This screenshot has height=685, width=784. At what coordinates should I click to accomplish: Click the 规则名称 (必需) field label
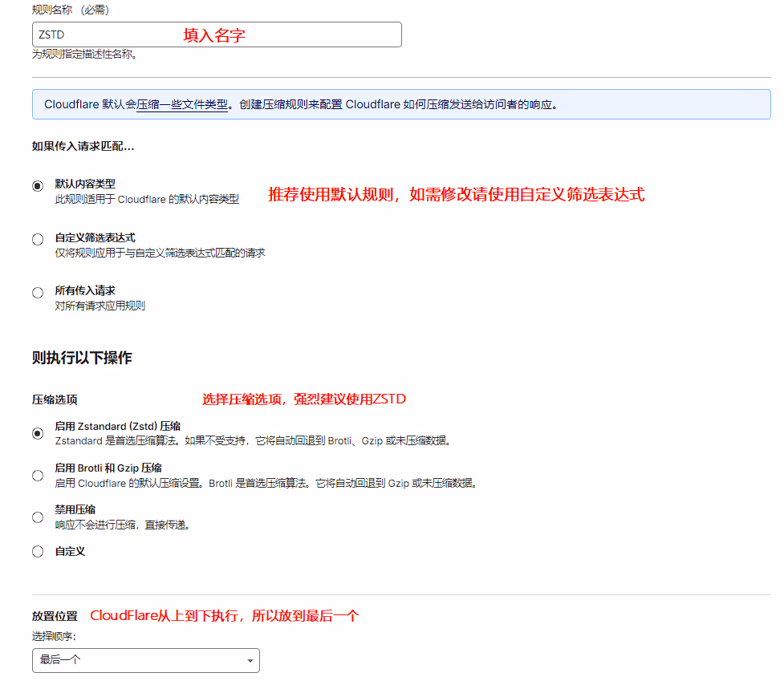click(71, 10)
